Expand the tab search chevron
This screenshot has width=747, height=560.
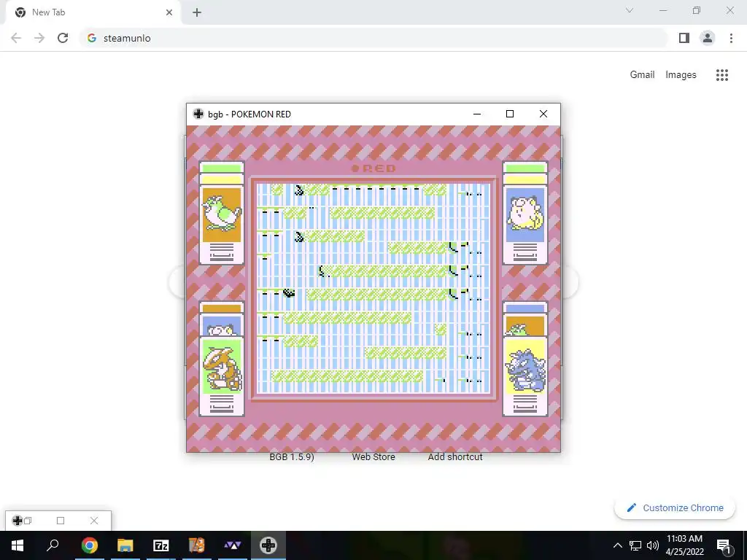(x=630, y=10)
